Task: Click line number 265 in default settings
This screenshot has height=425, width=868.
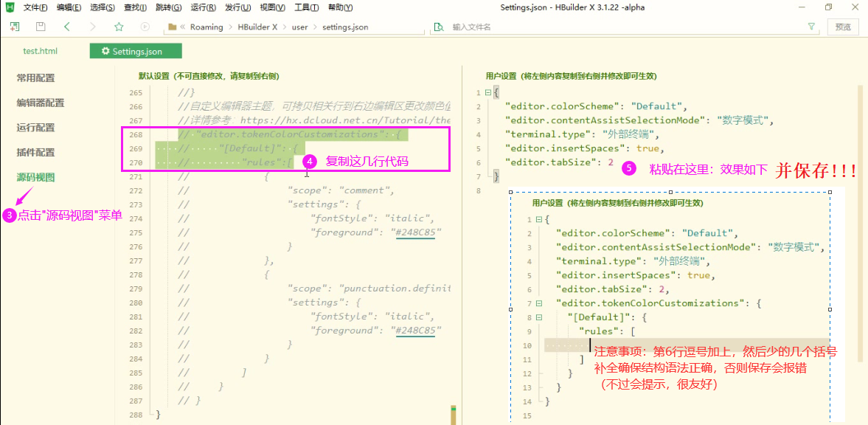Action: coord(136,92)
